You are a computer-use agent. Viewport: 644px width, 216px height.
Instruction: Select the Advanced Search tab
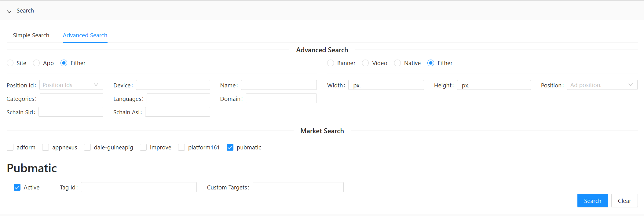(x=85, y=35)
